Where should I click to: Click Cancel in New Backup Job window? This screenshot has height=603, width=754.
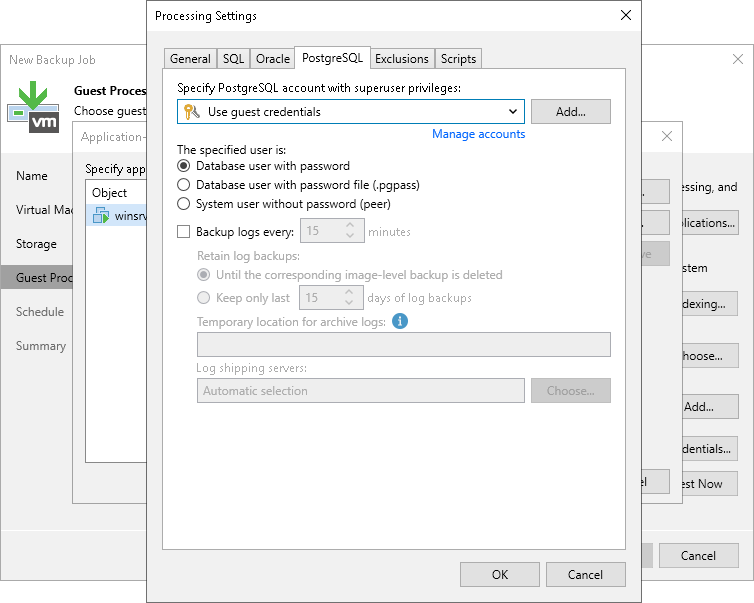coord(699,556)
